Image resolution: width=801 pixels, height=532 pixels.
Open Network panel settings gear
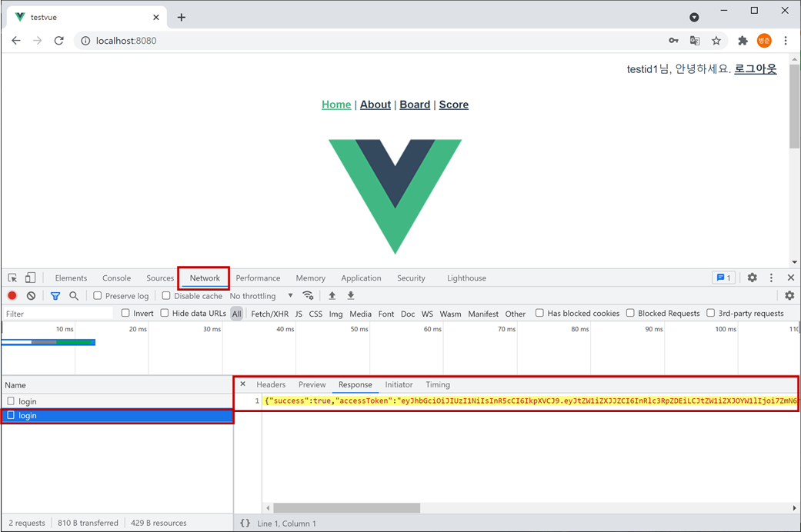point(789,296)
